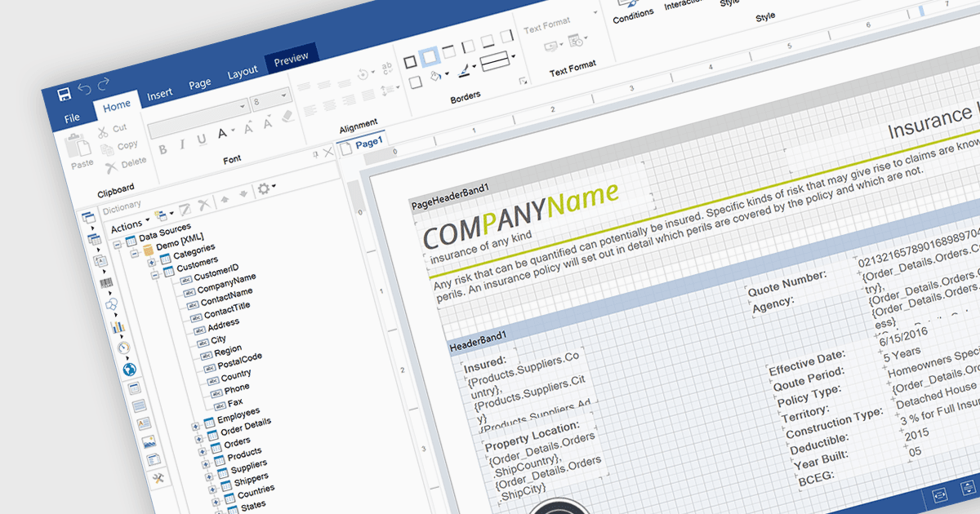
Task: Expand the Categories table node
Action: click(152, 262)
